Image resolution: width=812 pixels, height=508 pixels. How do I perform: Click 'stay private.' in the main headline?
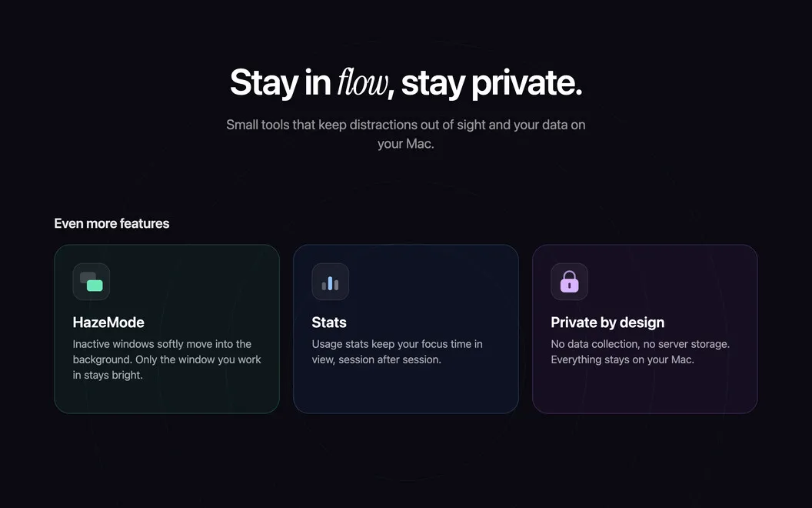click(x=491, y=83)
